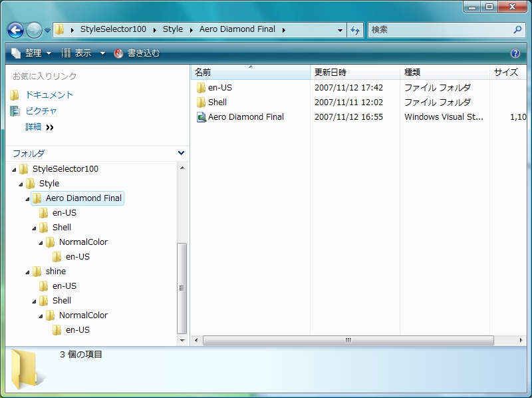
Task: Click date 2007/11/12 16:55 cell
Action: (348, 117)
